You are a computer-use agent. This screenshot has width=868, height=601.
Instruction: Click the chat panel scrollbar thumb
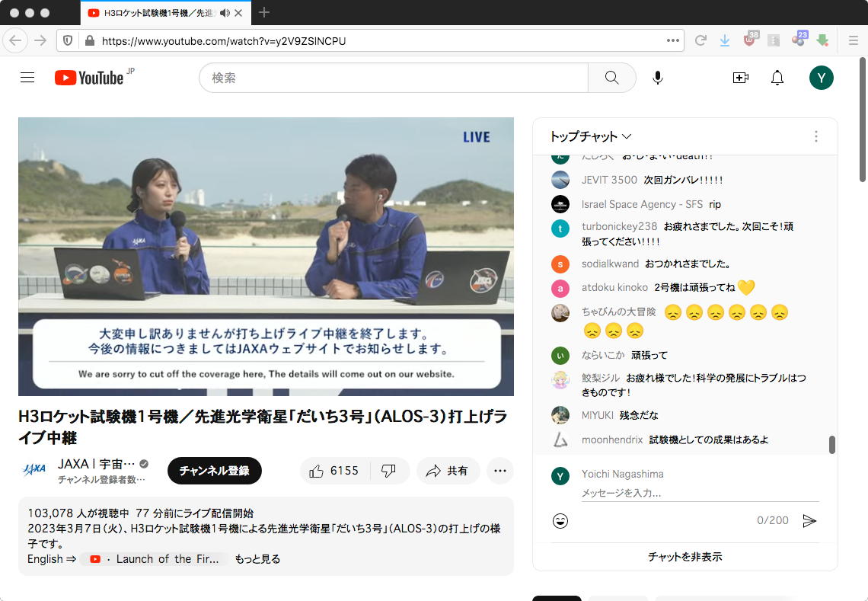click(831, 445)
